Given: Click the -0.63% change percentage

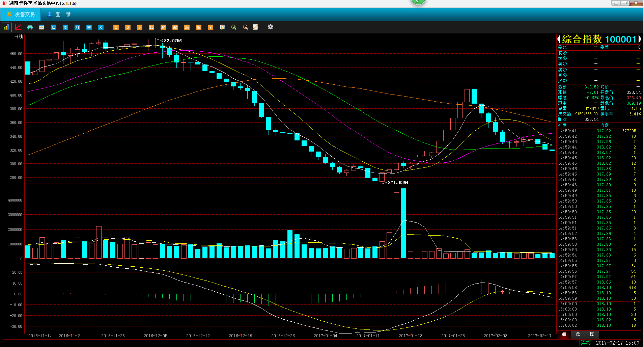Looking at the screenshot, I should [x=592, y=98].
